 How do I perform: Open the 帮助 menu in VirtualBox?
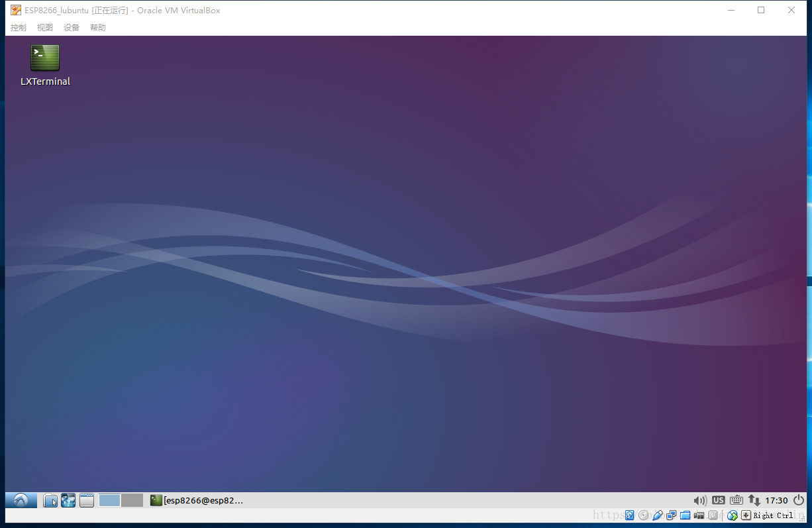pos(98,27)
